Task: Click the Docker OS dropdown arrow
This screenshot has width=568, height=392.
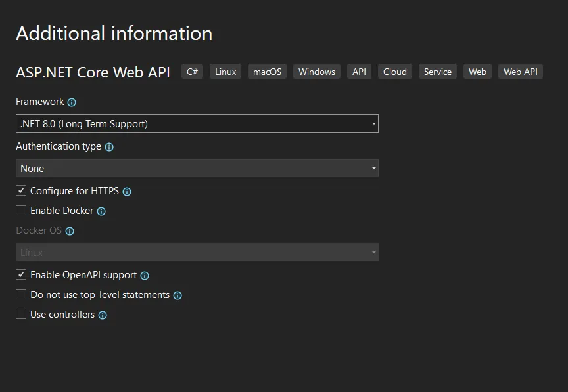Action: coord(373,252)
